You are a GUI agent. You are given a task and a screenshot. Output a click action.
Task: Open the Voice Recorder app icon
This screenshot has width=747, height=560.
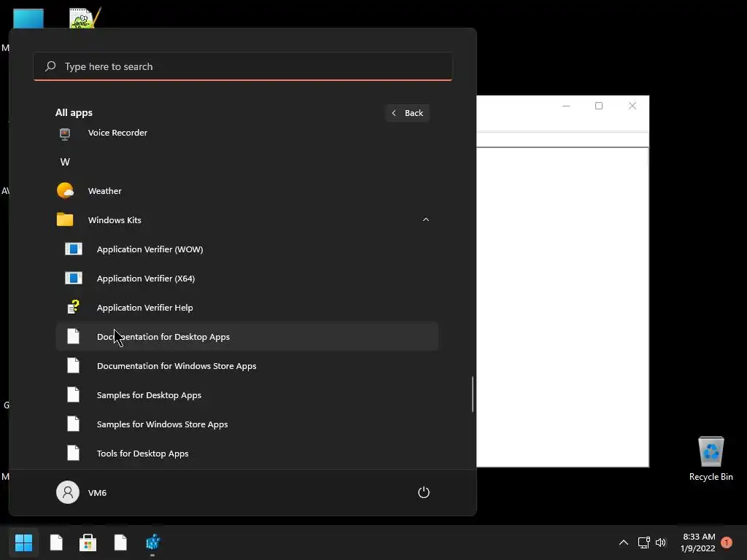(x=65, y=134)
